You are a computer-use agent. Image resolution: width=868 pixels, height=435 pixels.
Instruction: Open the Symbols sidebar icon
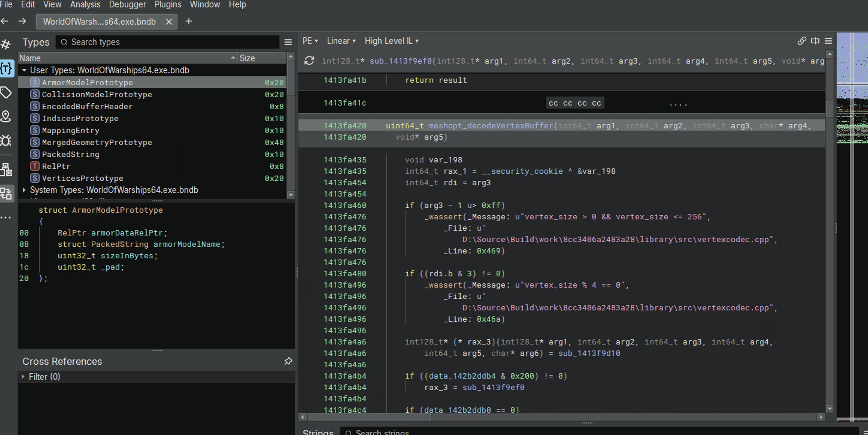coord(6,44)
